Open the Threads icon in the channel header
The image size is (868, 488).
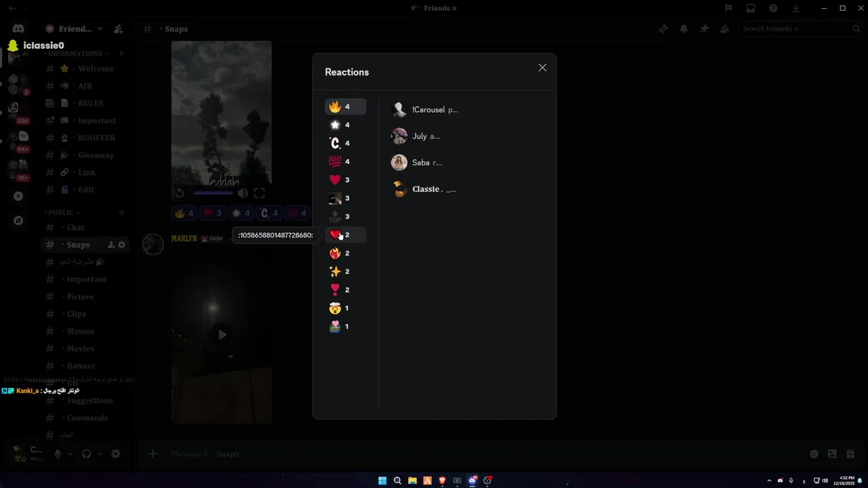663,28
